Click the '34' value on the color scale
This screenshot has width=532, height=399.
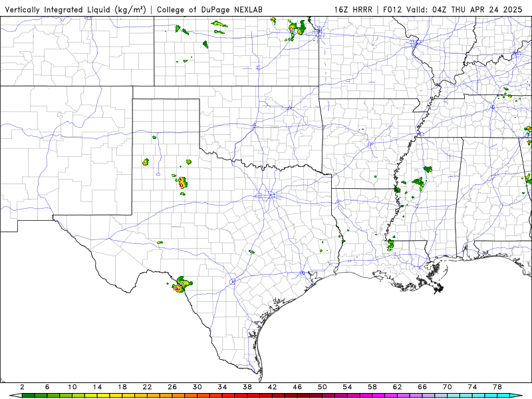tap(222, 387)
